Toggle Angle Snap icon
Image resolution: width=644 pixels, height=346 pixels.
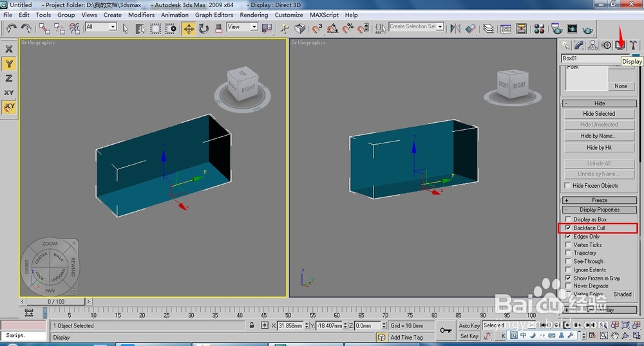333,28
